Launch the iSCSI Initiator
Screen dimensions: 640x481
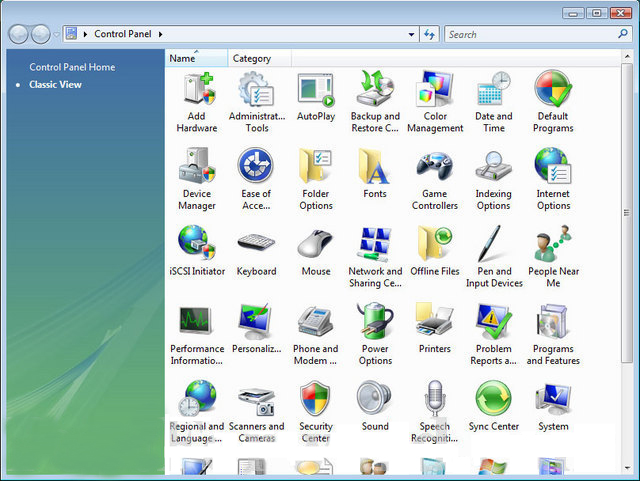pyautogui.click(x=197, y=251)
